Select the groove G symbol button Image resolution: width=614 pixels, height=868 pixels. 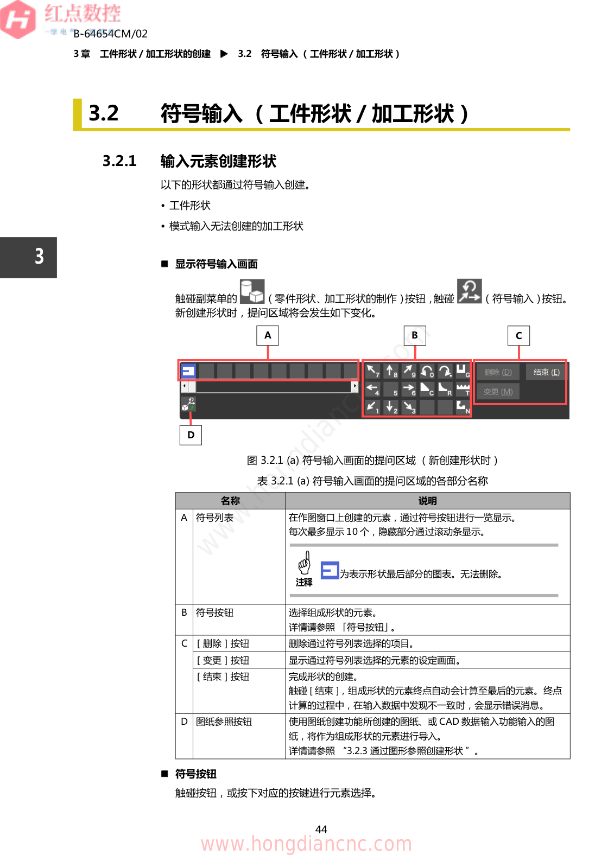[x=463, y=371]
